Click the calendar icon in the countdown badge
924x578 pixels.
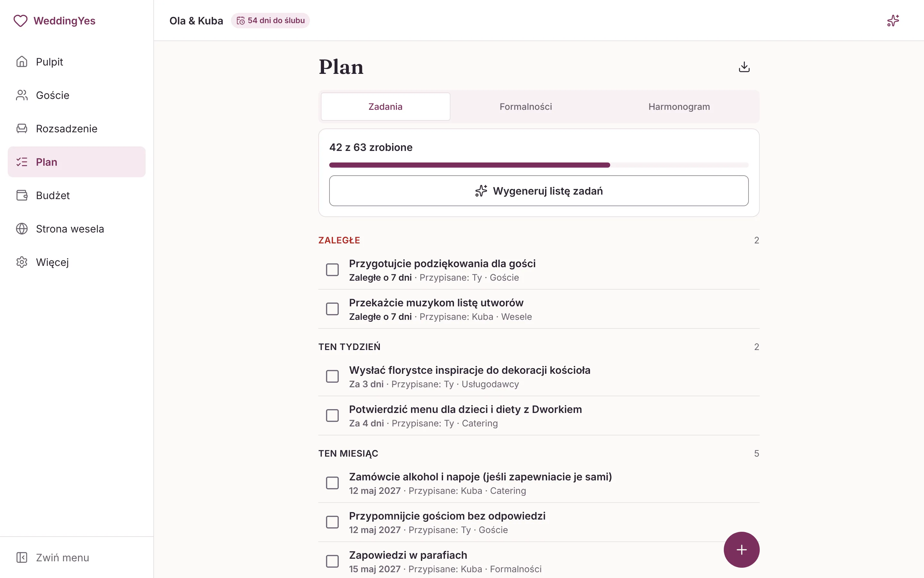[x=241, y=21]
